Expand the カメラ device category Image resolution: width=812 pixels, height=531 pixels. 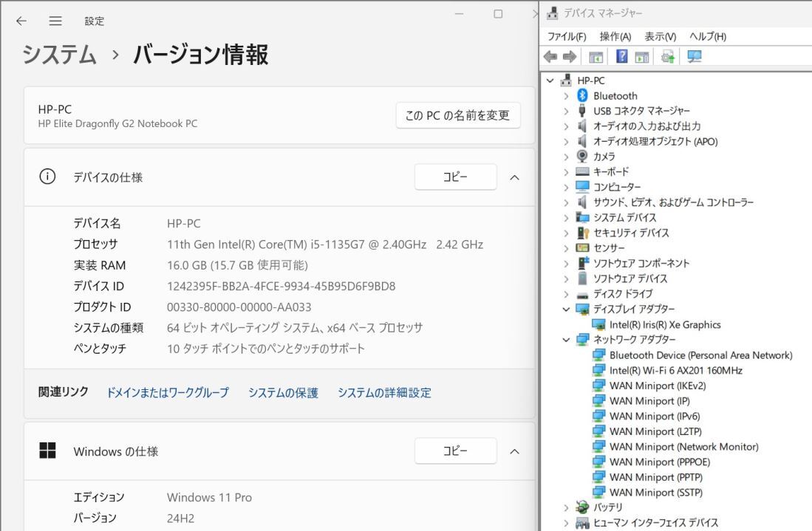tap(566, 156)
